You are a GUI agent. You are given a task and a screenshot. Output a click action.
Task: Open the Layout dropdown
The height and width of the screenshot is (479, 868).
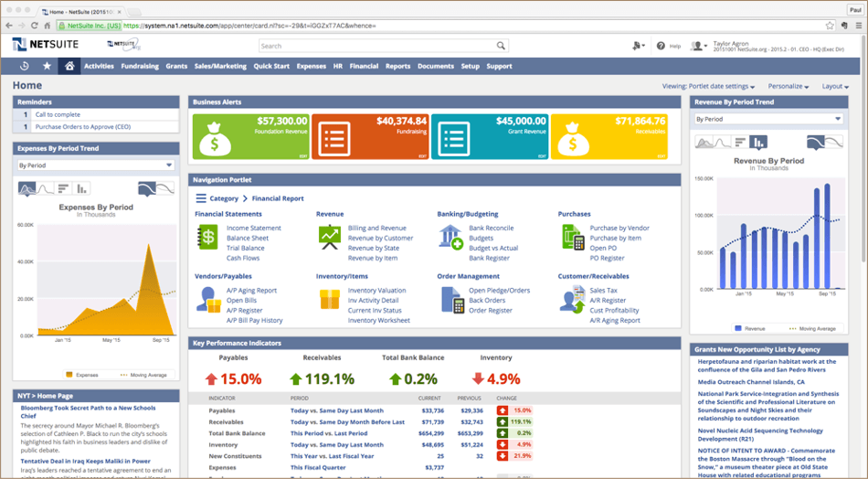[x=835, y=87]
